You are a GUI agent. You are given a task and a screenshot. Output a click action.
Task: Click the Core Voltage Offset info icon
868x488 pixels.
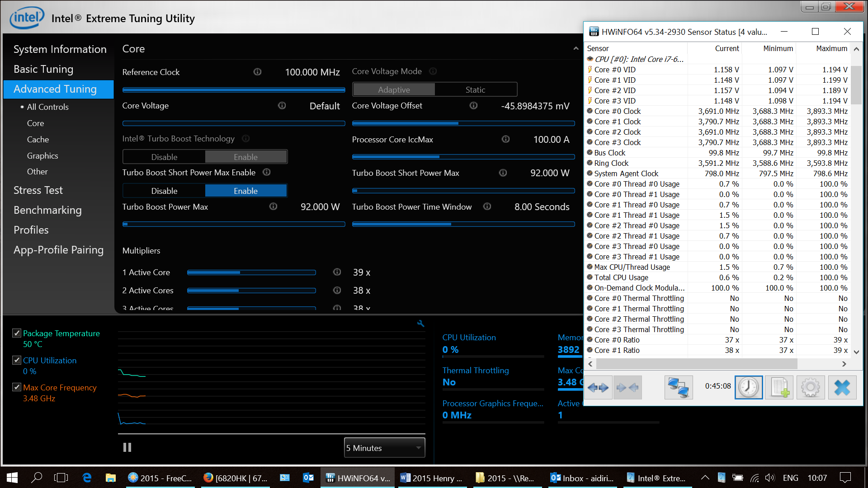pos(473,106)
